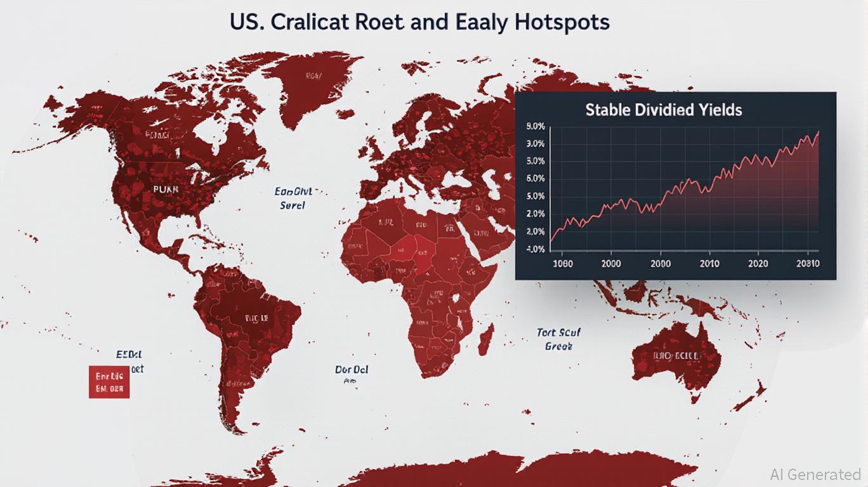Click the 9.0% y-axis label
The height and width of the screenshot is (487, 868).
click(536, 126)
